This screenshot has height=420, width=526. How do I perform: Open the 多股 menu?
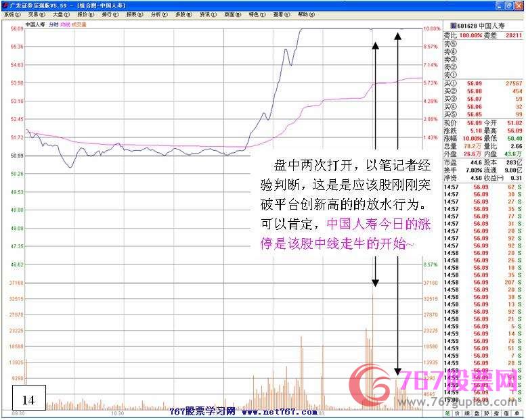point(184,15)
